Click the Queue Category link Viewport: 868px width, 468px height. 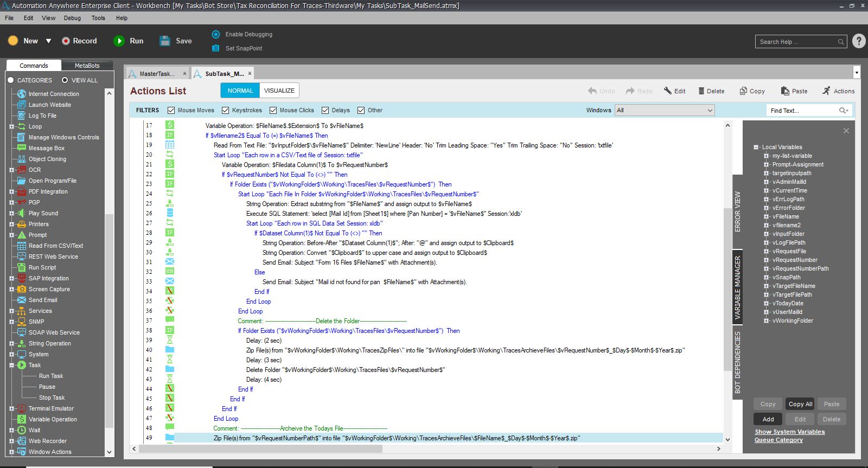(x=778, y=440)
